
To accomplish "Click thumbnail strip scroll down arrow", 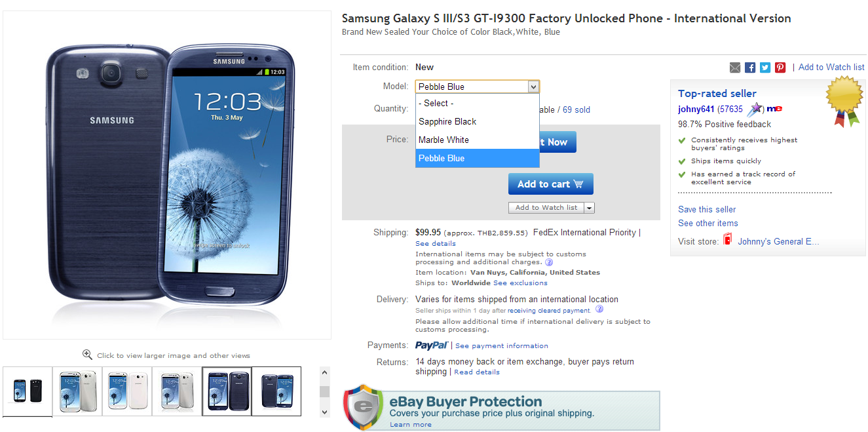I will coord(324,412).
